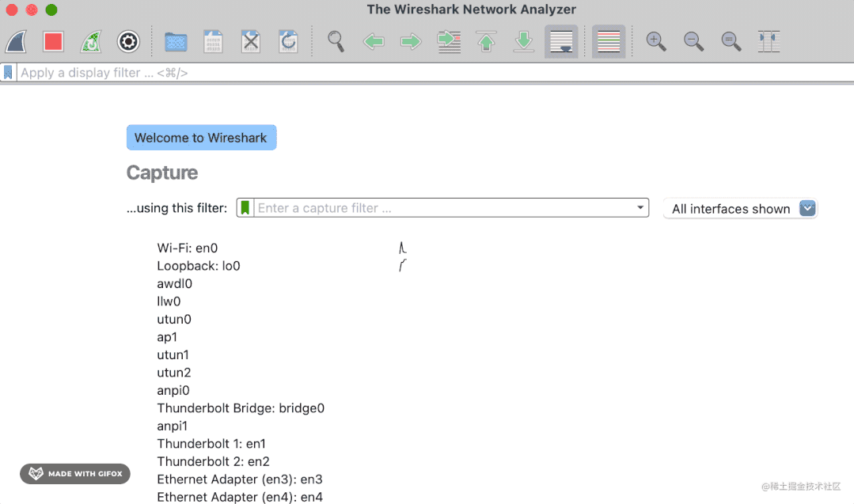The height and width of the screenshot is (504, 854).
Task: Select Thunderbolt 1: en1 interface
Action: pyautogui.click(x=211, y=444)
